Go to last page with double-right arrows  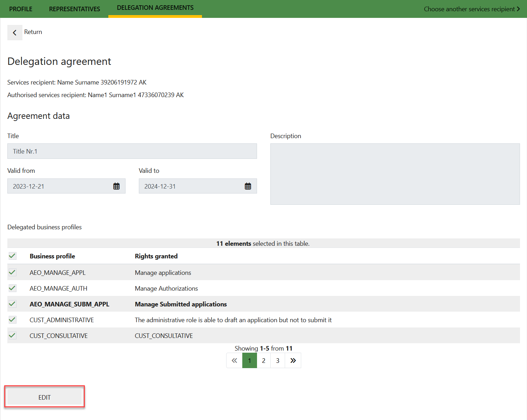(293, 360)
